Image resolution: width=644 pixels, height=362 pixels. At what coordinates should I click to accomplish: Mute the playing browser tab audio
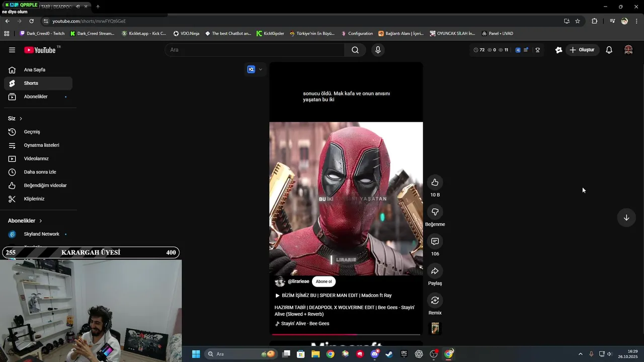click(x=77, y=7)
